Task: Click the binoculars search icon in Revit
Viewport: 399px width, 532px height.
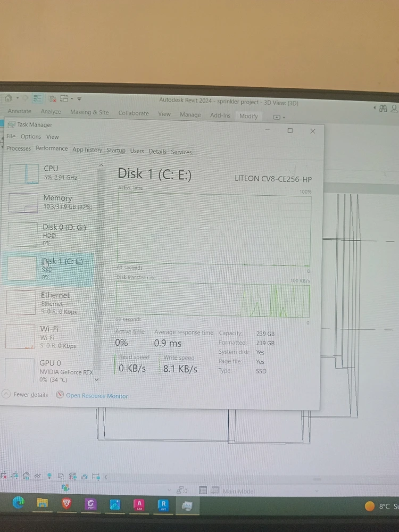Action: click(383, 108)
